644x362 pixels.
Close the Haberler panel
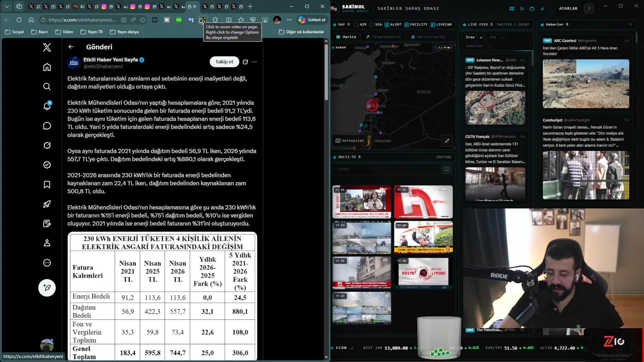pos(630,24)
